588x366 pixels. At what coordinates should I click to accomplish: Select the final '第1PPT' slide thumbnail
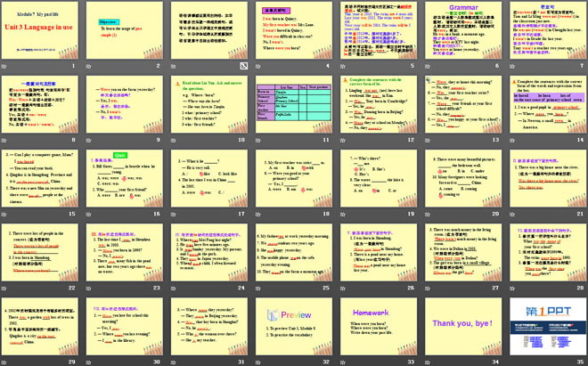[x=548, y=326]
